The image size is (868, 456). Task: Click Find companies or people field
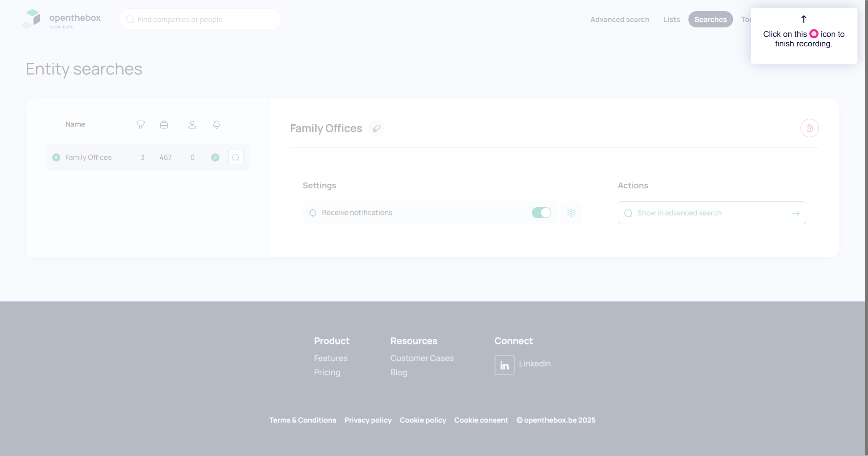click(x=200, y=19)
